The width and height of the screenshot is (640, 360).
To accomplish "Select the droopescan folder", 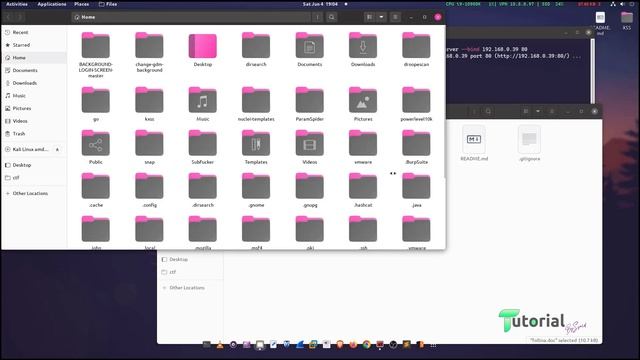I will tap(416, 49).
